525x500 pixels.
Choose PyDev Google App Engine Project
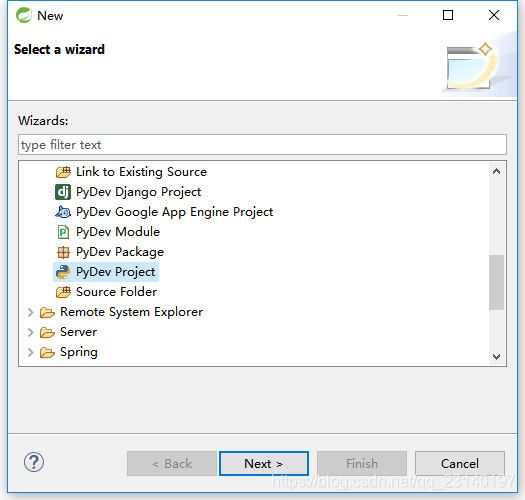[x=175, y=212]
